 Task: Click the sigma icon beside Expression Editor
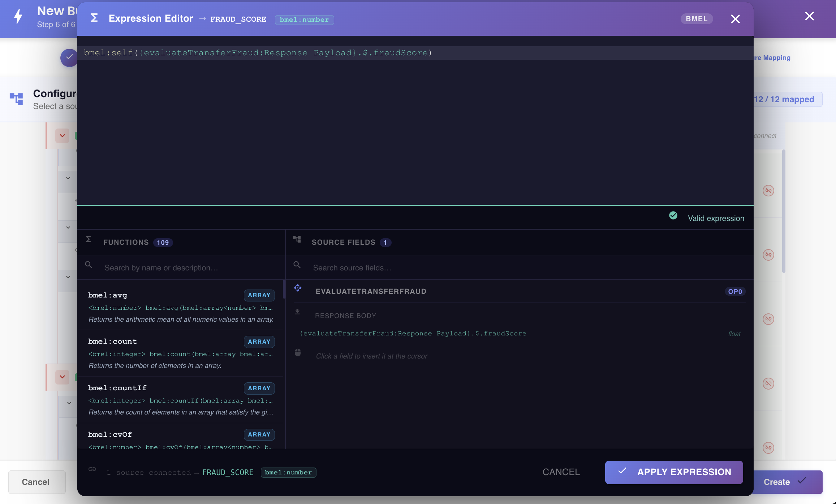pyautogui.click(x=94, y=18)
